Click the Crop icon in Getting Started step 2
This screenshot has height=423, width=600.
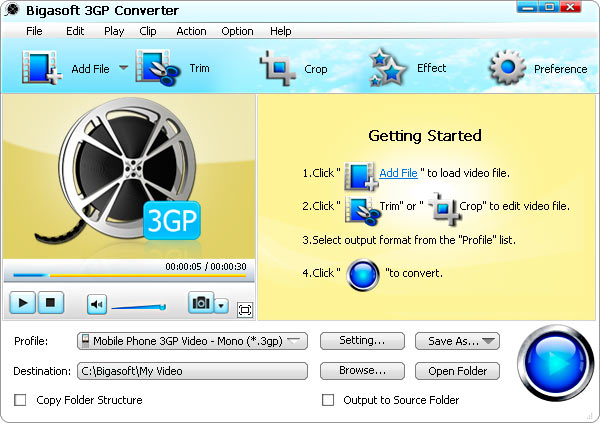[444, 209]
